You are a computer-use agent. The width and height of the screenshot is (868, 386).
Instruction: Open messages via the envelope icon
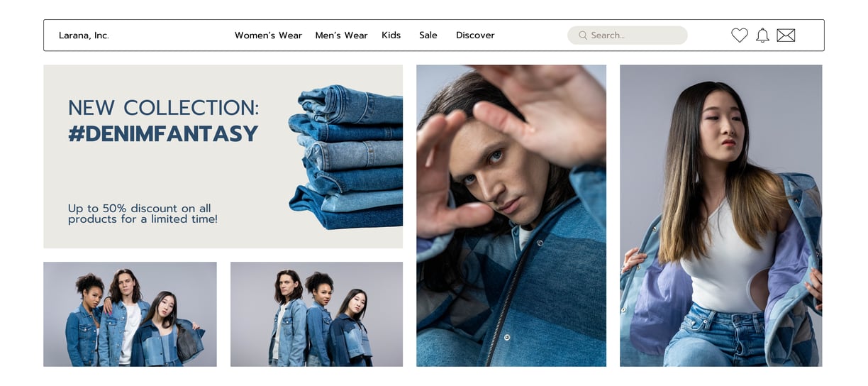point(786,35)
